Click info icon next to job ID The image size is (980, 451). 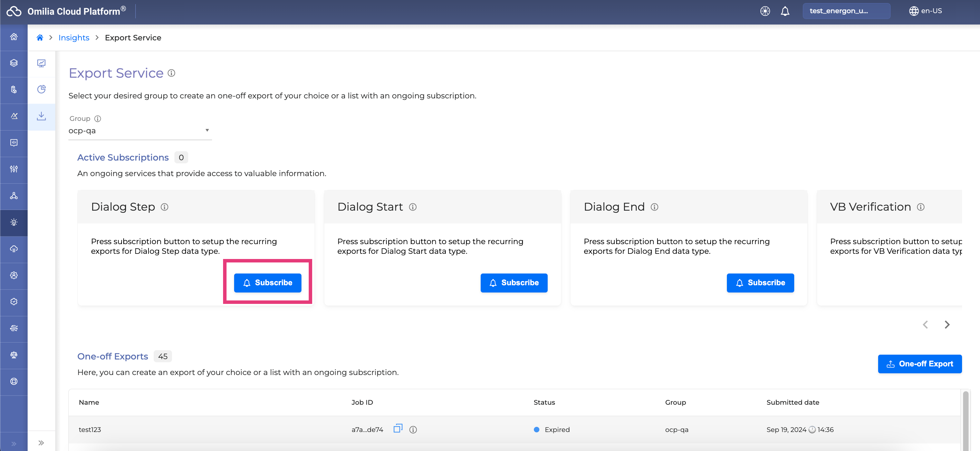[413, 430]
